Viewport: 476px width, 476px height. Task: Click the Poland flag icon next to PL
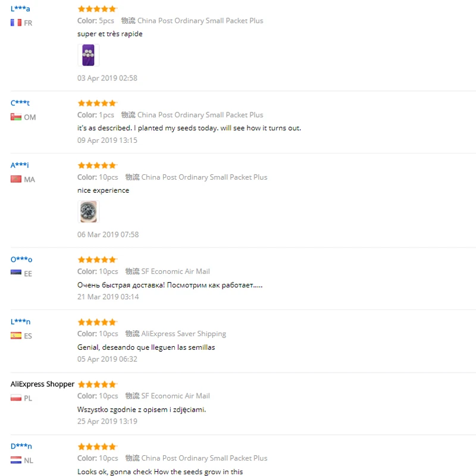click(16, 397)
